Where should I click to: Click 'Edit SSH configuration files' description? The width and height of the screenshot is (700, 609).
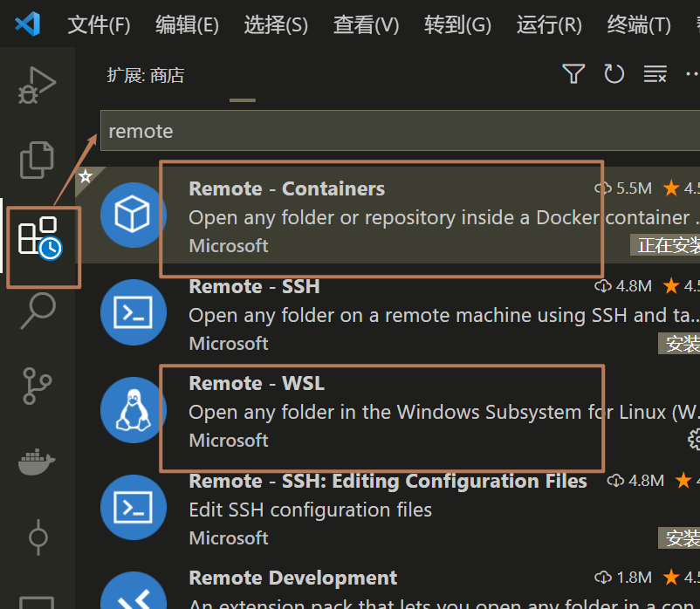(310, 510)
